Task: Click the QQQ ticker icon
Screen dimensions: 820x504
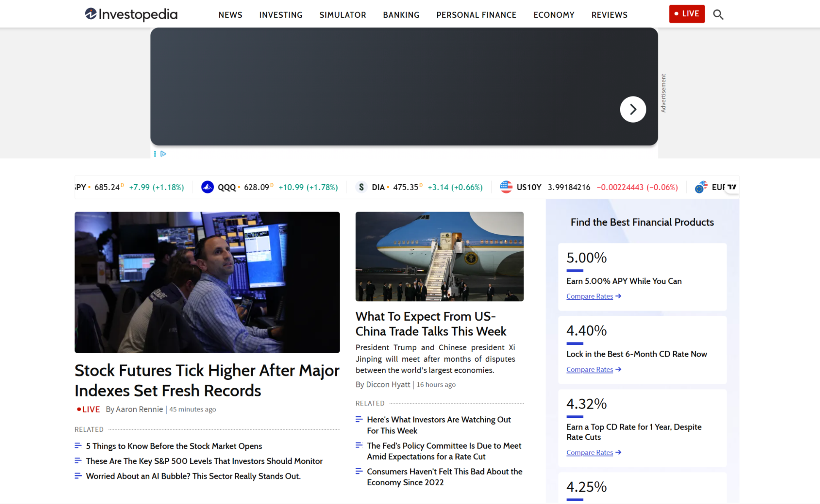Action: (208, 187)
